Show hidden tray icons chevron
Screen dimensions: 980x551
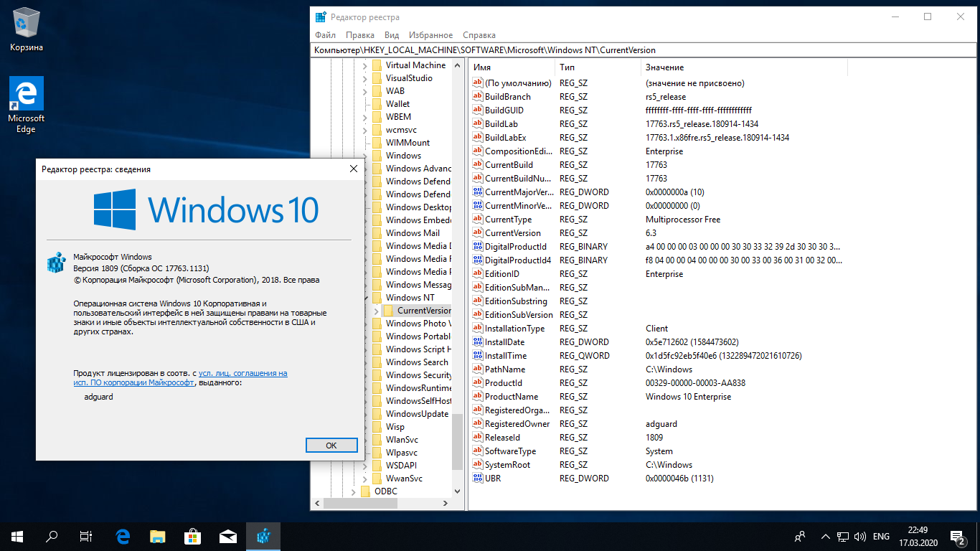tap(825, 536)
